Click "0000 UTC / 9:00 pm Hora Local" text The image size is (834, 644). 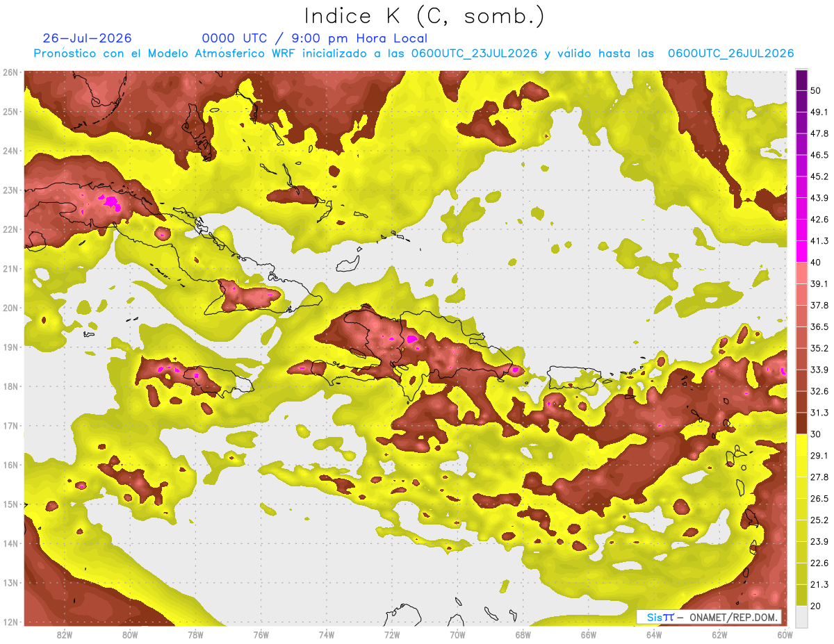[x=315, y=38]
